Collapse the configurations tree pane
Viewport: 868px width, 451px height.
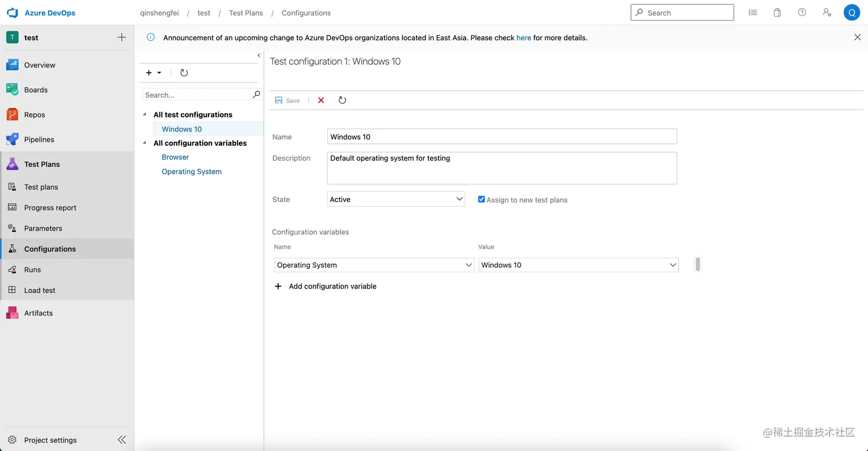259,55
